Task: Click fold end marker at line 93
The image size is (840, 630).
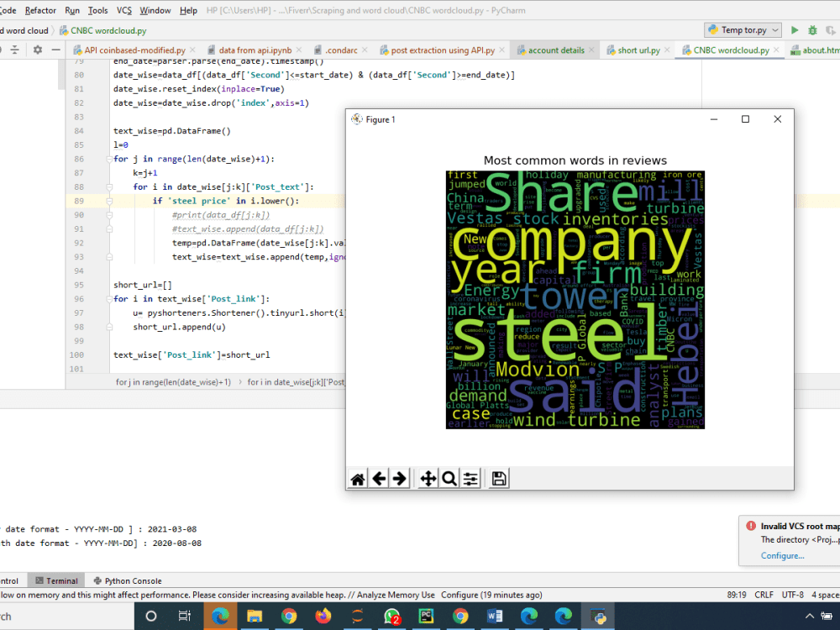Action: (x=109, y=257)
